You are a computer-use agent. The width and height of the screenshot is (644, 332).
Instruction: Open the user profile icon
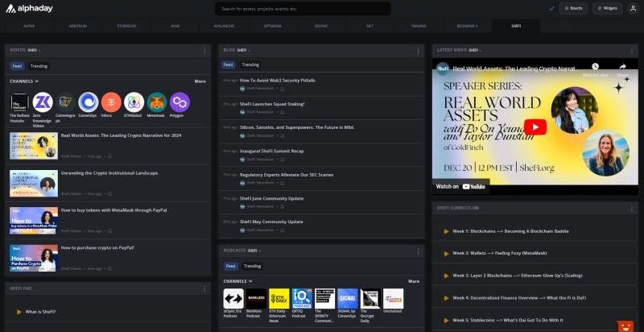pos(633,8)
